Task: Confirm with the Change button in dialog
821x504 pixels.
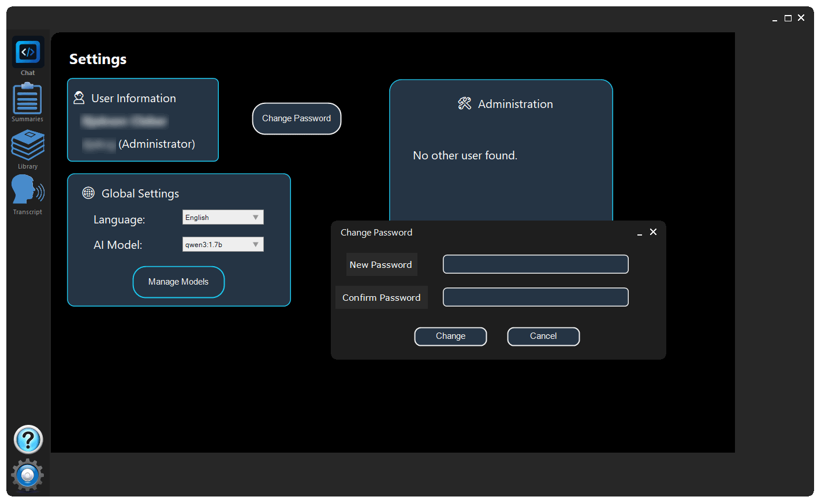Action: click(450, 336)
